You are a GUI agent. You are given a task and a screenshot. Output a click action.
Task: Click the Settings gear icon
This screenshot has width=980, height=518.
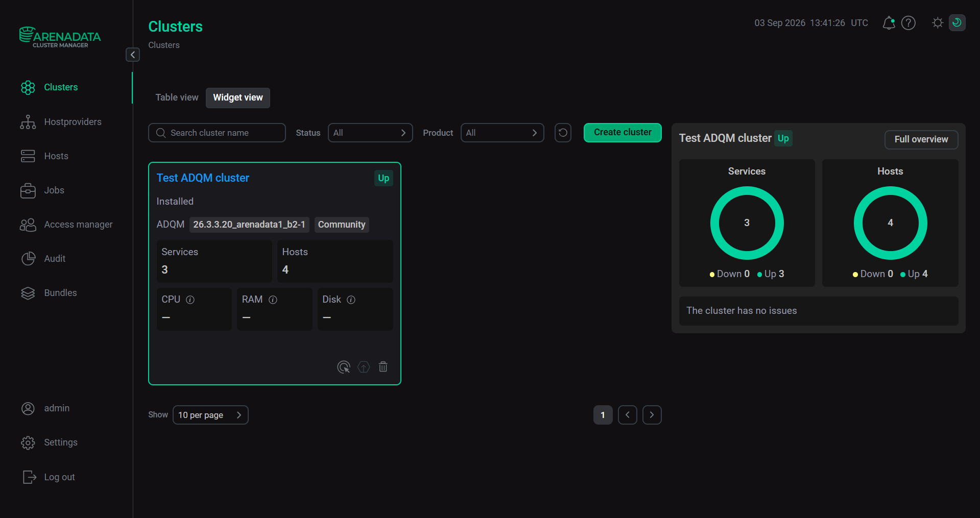[28, 442]
